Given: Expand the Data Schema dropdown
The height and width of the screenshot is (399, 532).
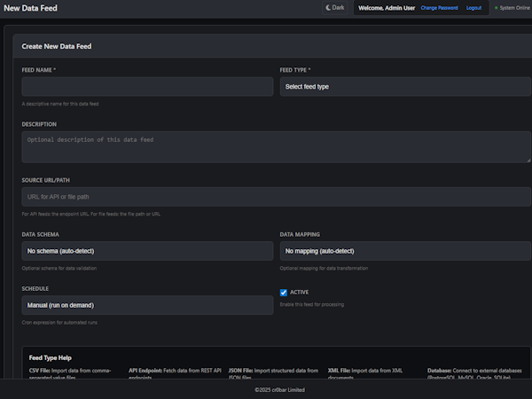Looking at the screenshot, I should 147,251.
